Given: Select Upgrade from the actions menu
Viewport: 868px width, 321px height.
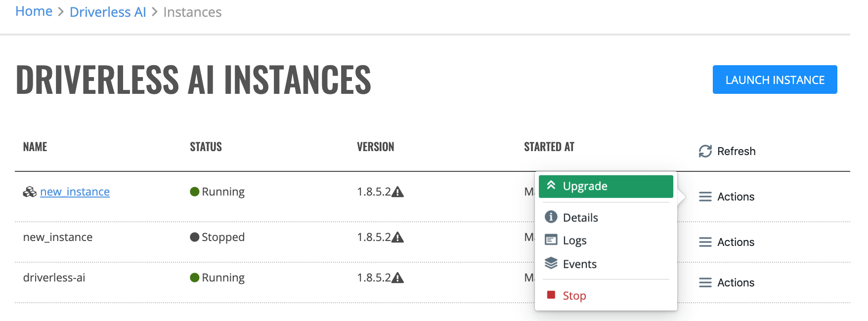Looking at the screenshot, I should coord(606,186).
